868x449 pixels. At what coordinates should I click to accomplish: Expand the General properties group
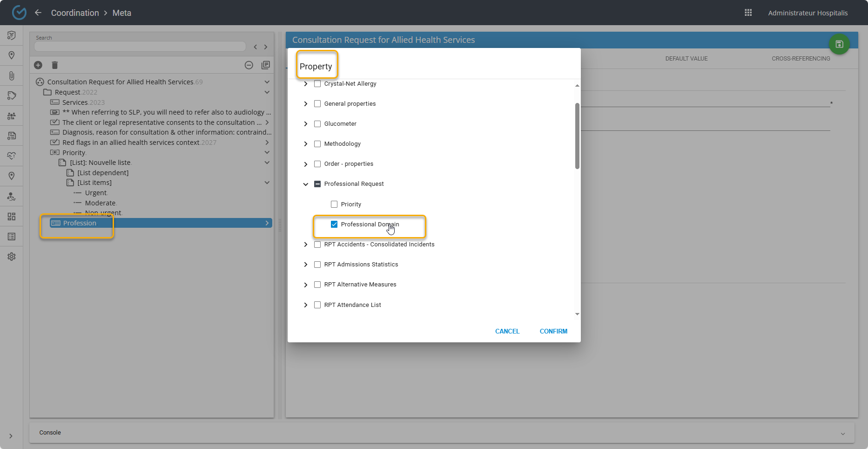(x=306, y=104)
